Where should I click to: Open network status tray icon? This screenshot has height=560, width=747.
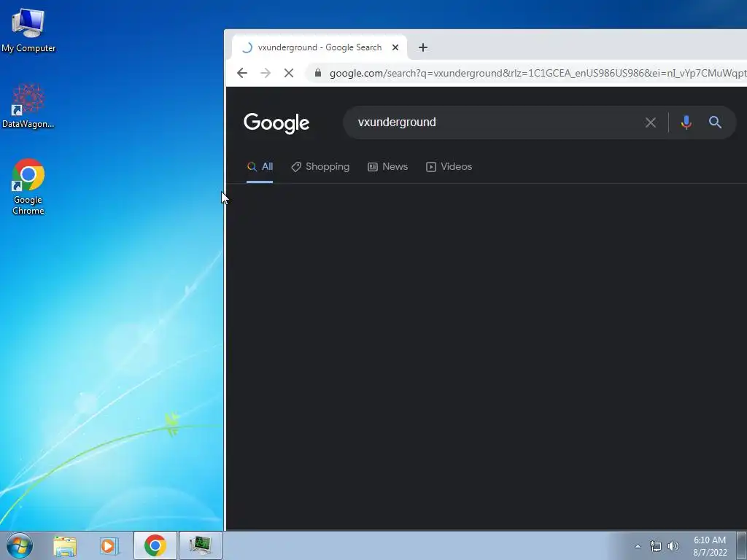656,546
